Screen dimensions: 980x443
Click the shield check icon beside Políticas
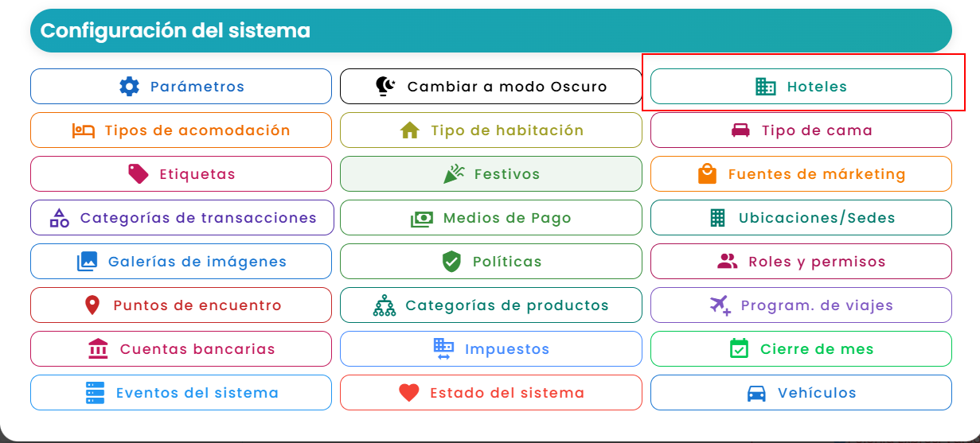451,262
